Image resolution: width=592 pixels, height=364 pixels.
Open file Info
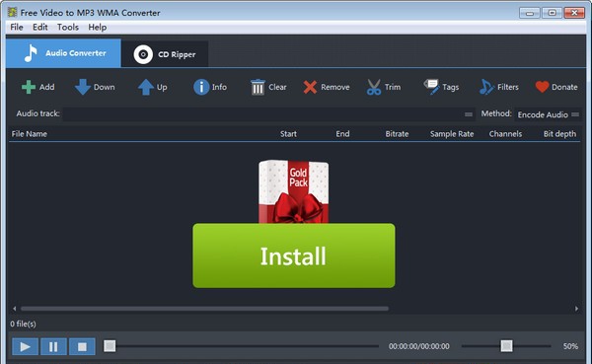click(x=210, y=87)
